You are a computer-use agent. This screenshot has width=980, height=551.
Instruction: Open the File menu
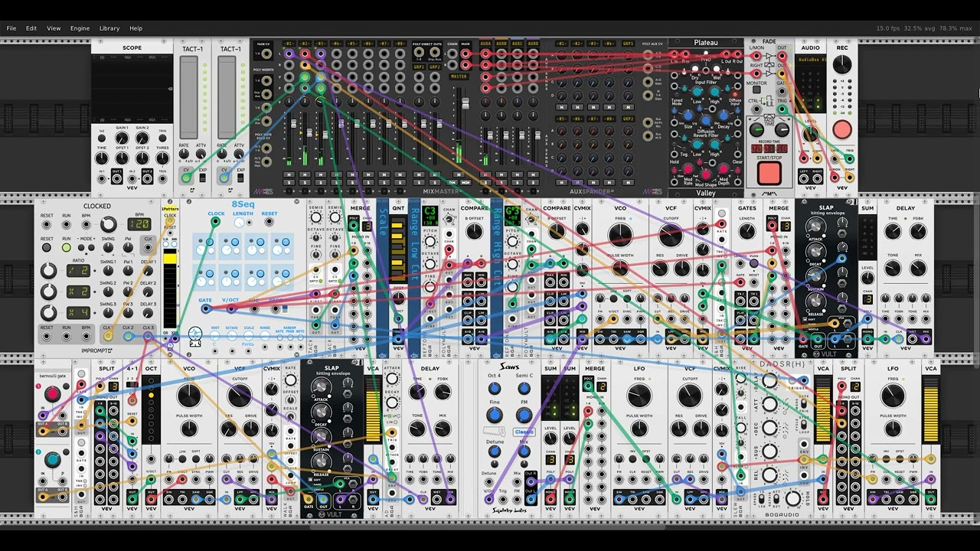pos(11,28)
